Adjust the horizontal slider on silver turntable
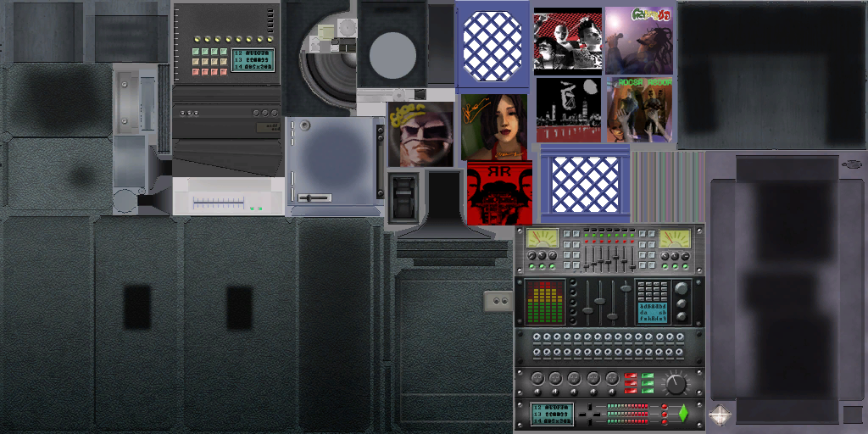Screen dimensions: 868x434 coord(314,198)
